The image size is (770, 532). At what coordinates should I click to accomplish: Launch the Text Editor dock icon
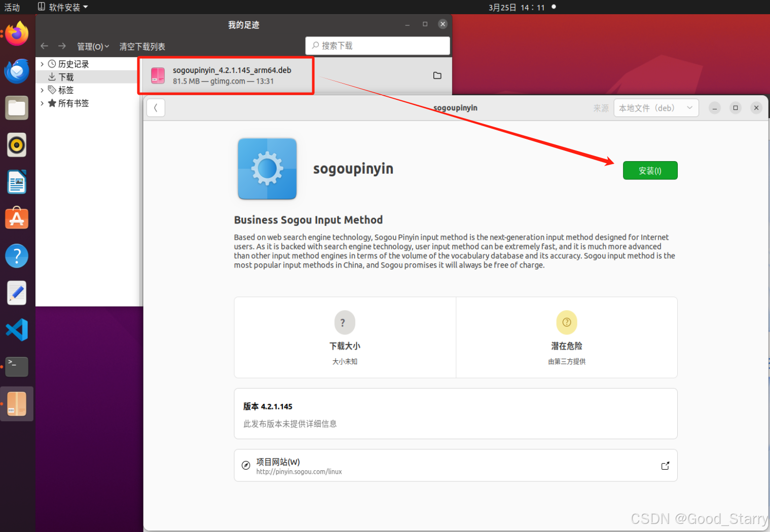click(17, 292)
